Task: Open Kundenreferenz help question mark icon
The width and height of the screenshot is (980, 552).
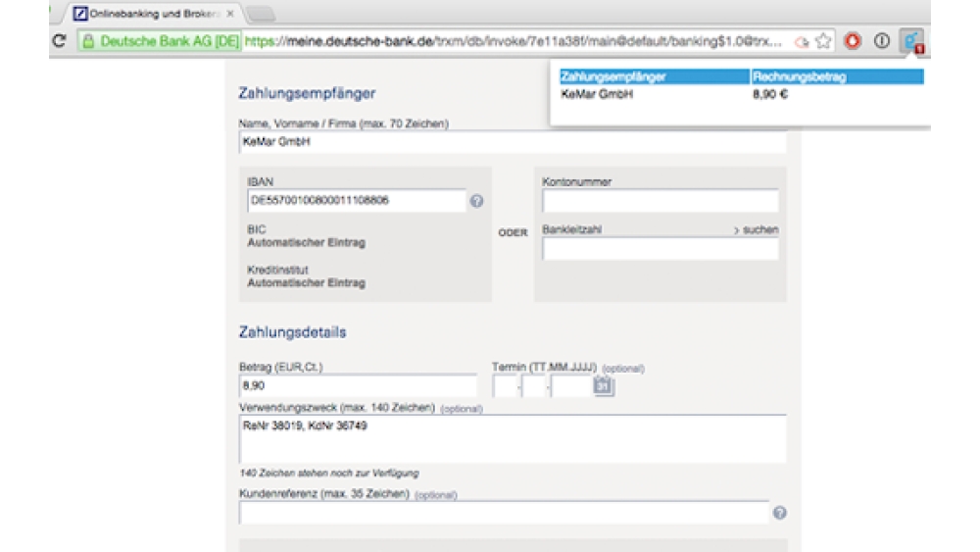Action: (779, 513)
